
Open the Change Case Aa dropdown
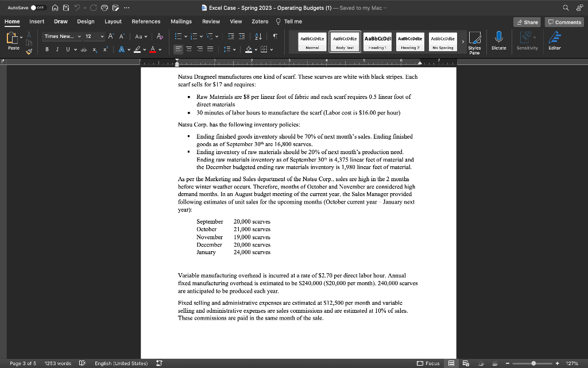(x=141, y=36)
